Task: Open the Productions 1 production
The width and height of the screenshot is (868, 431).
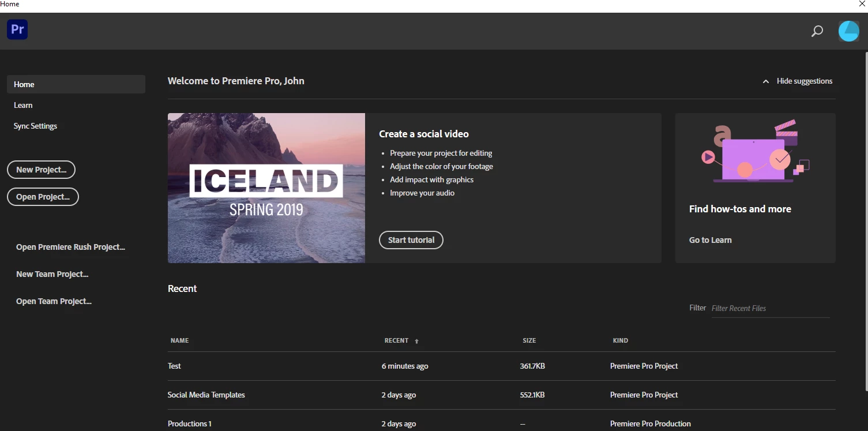Action: click(189, 423)
